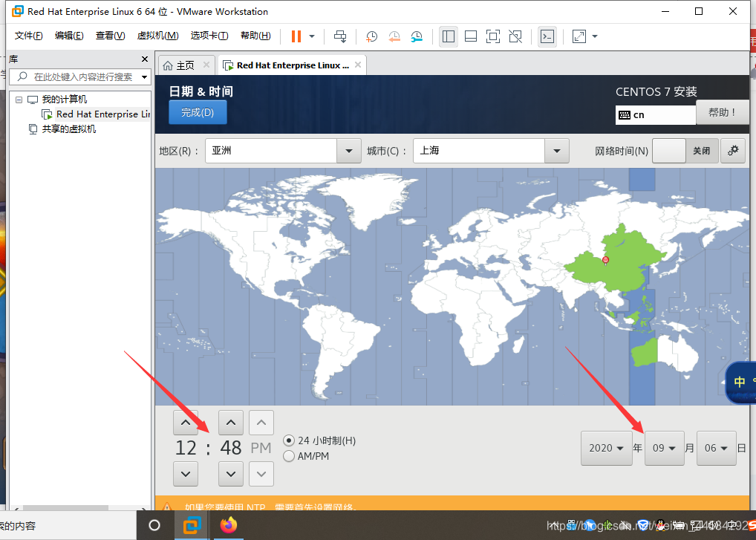Click the VMware icon in taskbar
The image size is (756, 540).
192,525
